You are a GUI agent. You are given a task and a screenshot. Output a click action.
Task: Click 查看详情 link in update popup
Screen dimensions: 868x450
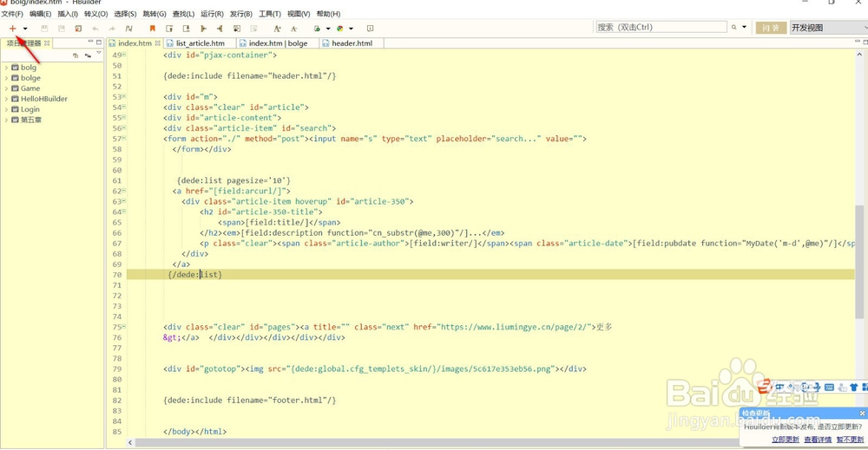818,440
